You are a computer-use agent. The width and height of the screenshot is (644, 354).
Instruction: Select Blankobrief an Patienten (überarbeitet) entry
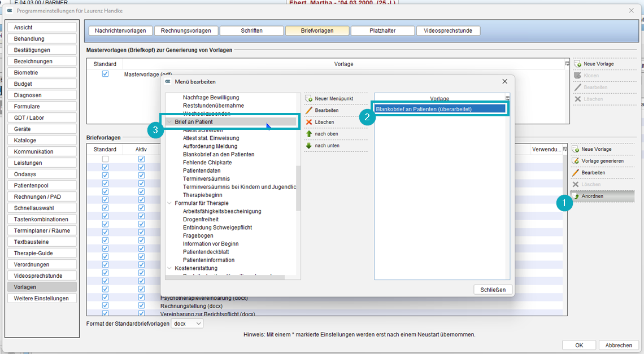[x=440, y=109]
